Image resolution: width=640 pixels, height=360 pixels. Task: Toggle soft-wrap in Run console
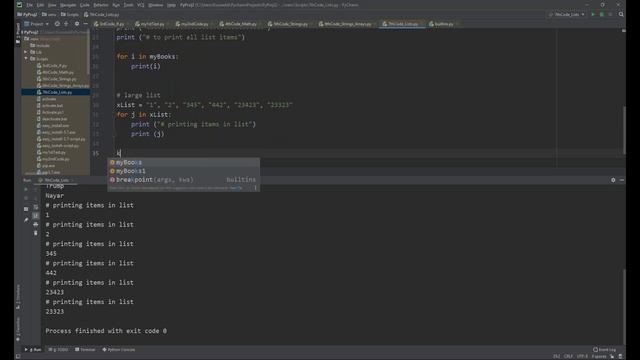[x=36, y=207]
